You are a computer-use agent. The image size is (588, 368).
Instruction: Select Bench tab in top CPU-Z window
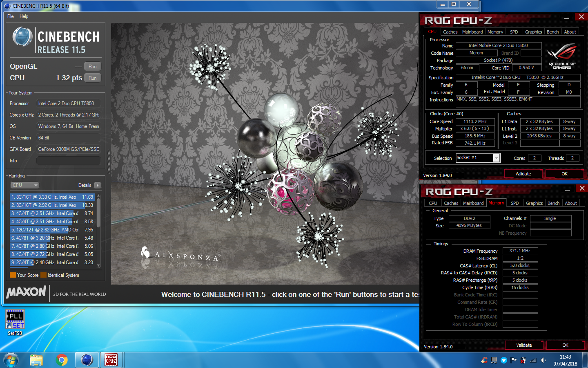[x=553, y=32]
